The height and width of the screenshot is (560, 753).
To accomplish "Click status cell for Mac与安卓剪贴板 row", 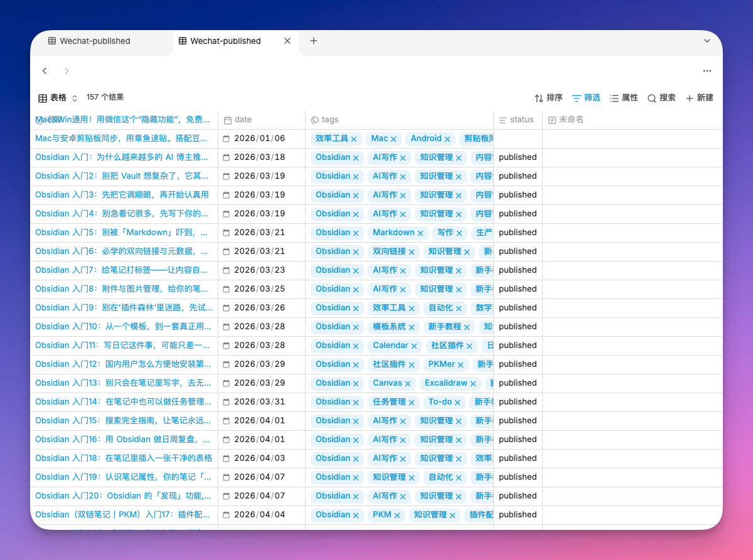I will [x=518, y=139].
